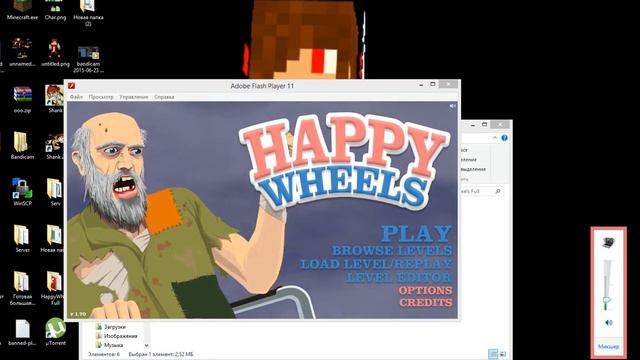Collapse the Explorer ribbon chevron
The image size is (640, 360).
point(495,138)
